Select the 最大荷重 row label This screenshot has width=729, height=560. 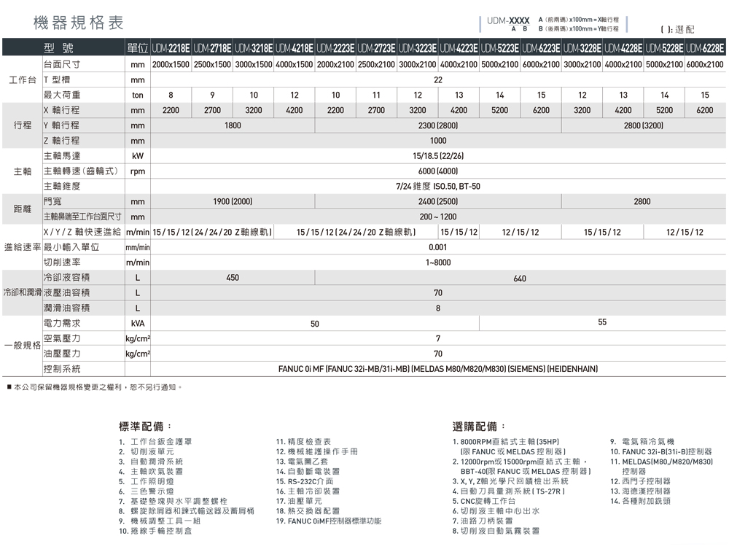(62, 95)
